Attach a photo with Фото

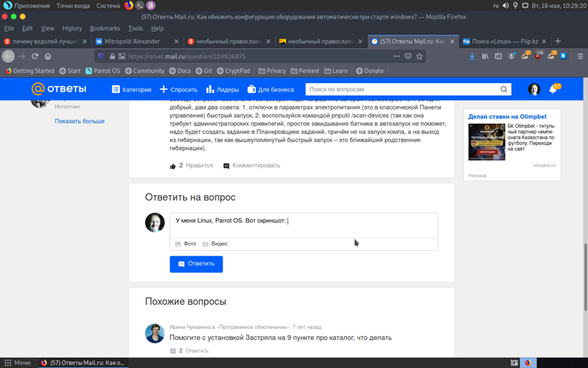(186, 244)
